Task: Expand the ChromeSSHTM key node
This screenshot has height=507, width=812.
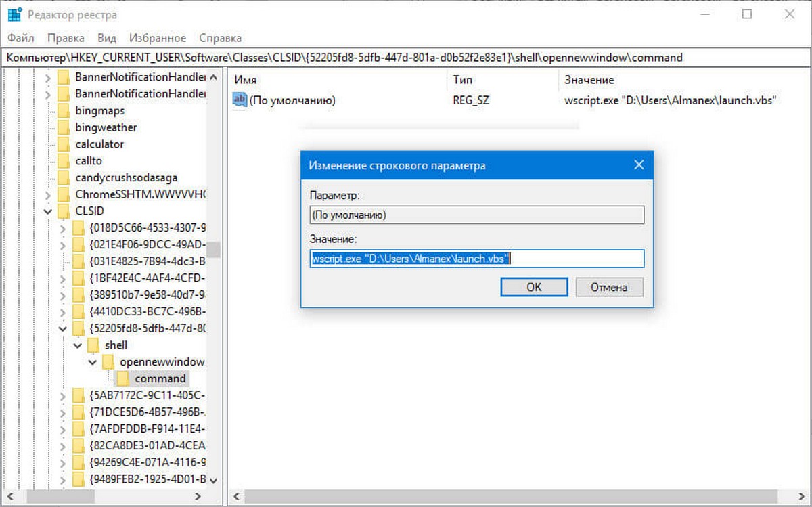Action: tap(48, 195)
